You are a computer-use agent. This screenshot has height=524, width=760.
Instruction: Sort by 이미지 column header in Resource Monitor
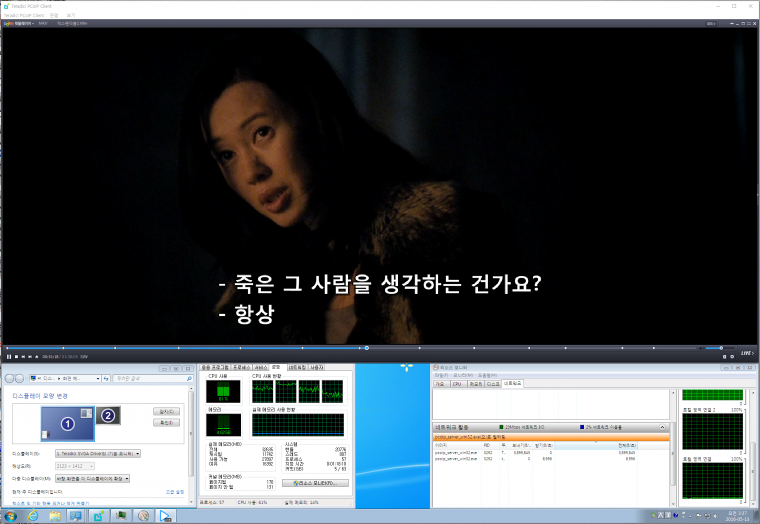coord(457,445)
